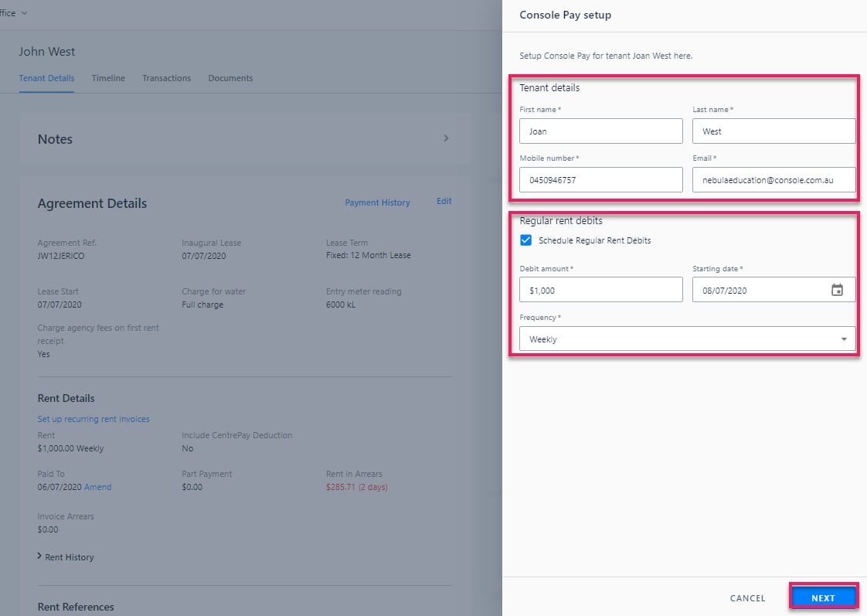867x616 pixels.
Task: Open the Payment History link
Action: [378, 202]
